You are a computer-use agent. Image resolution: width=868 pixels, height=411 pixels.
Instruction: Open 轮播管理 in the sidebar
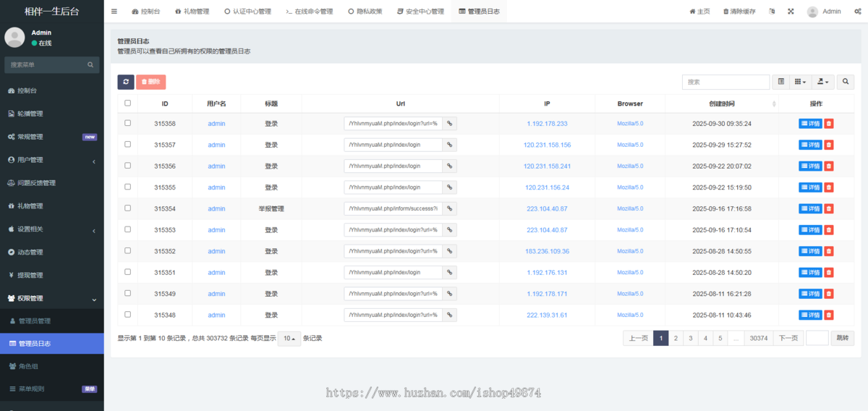coord(52,114)
